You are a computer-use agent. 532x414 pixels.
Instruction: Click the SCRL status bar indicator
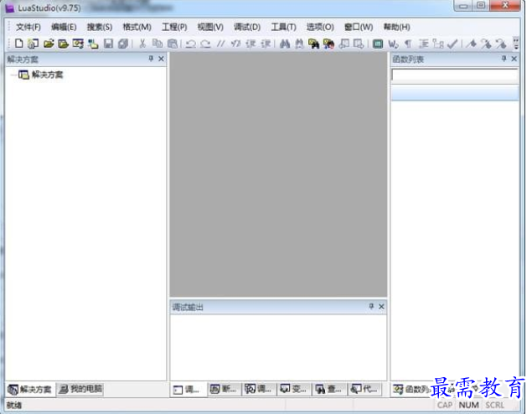[x=494, y=405]
